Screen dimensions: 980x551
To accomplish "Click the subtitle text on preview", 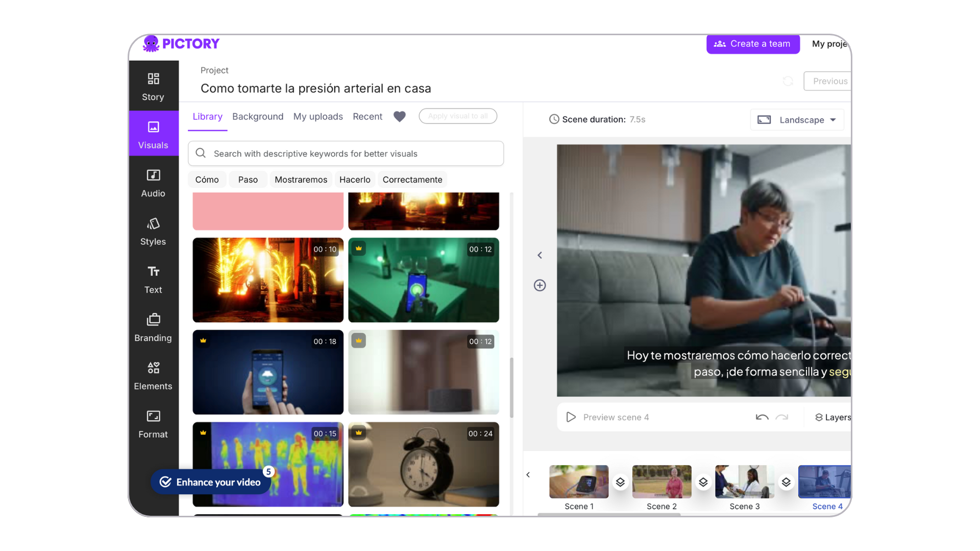I will (739, 363).
